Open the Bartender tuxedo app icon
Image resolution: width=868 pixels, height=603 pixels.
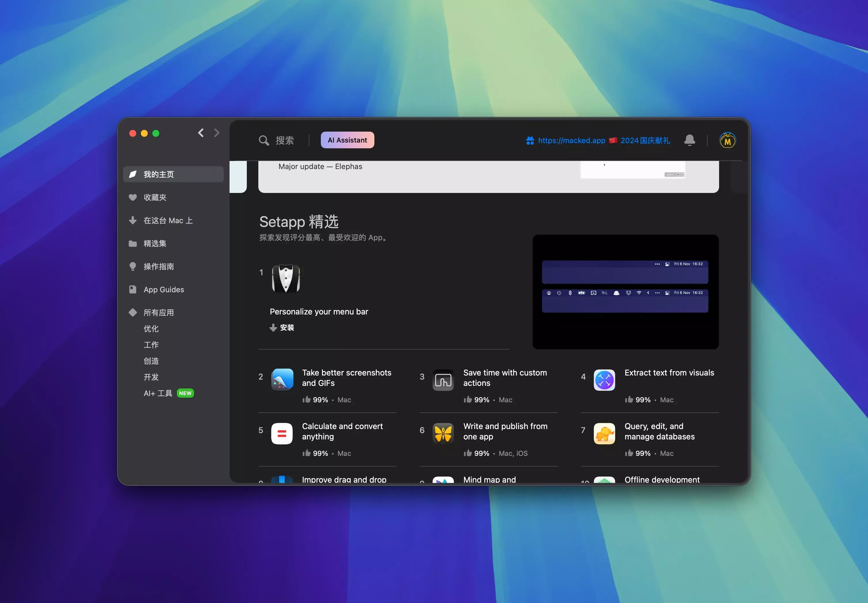[286, 278]
